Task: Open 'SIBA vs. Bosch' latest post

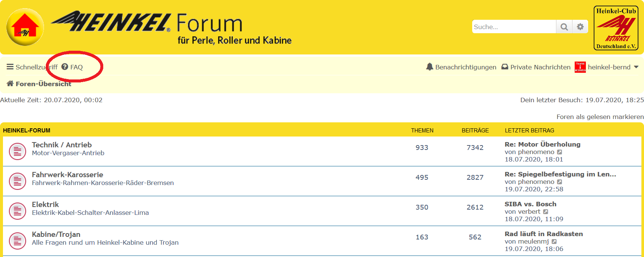Action: (530, 204)
